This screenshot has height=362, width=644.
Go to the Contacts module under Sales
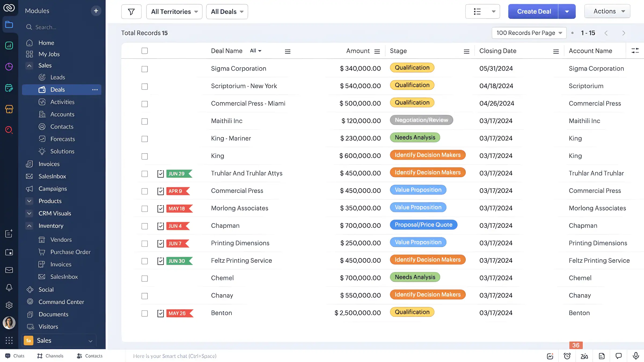[62, 126]
